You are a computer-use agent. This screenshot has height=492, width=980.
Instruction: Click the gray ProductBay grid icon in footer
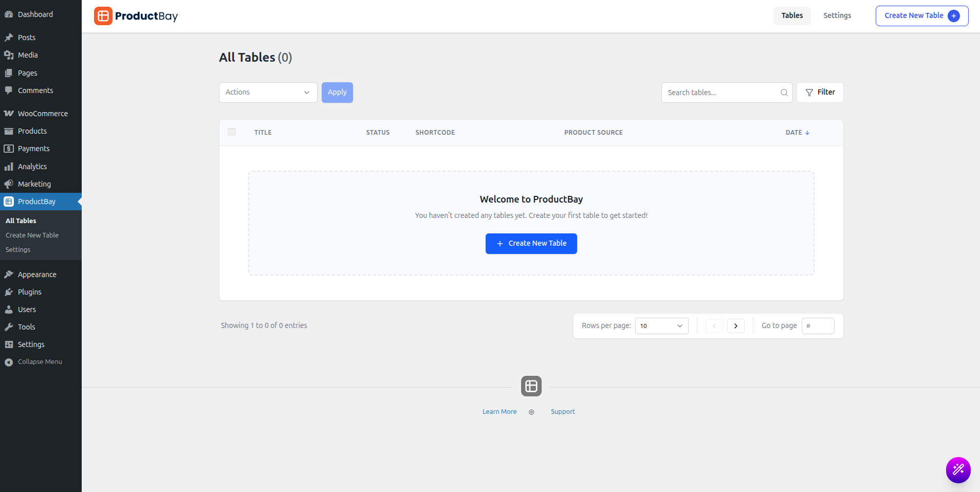pyautogui.click(x=531, y=386)
